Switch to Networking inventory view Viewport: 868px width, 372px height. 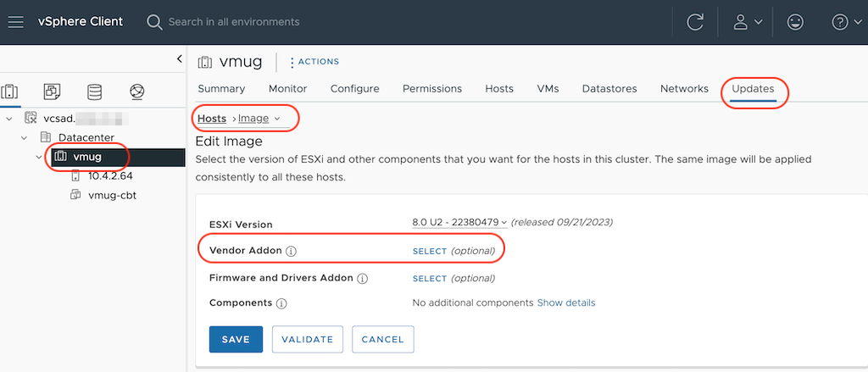point(136,92)
